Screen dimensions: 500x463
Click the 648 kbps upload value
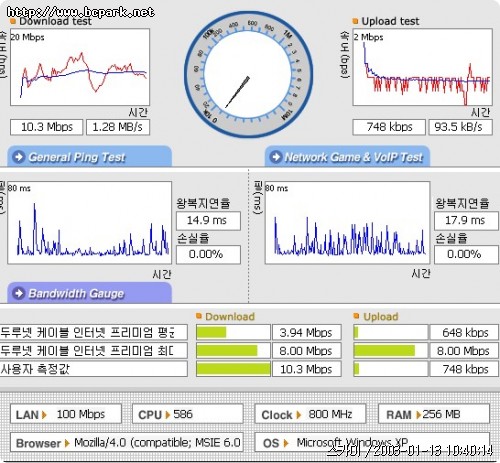point(464,332)
